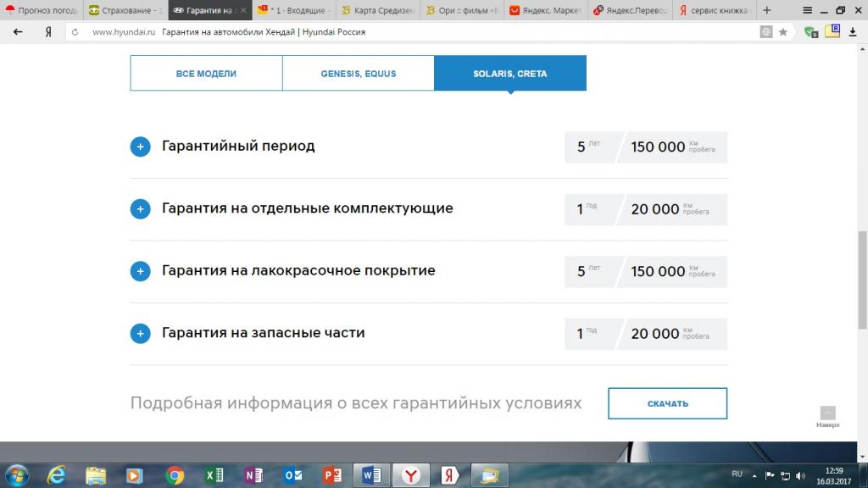This screenshot has height=488, width=868.
Task: Select the ВСЕ МОДЕЛИ tab
Action: (x=207, y=73)
